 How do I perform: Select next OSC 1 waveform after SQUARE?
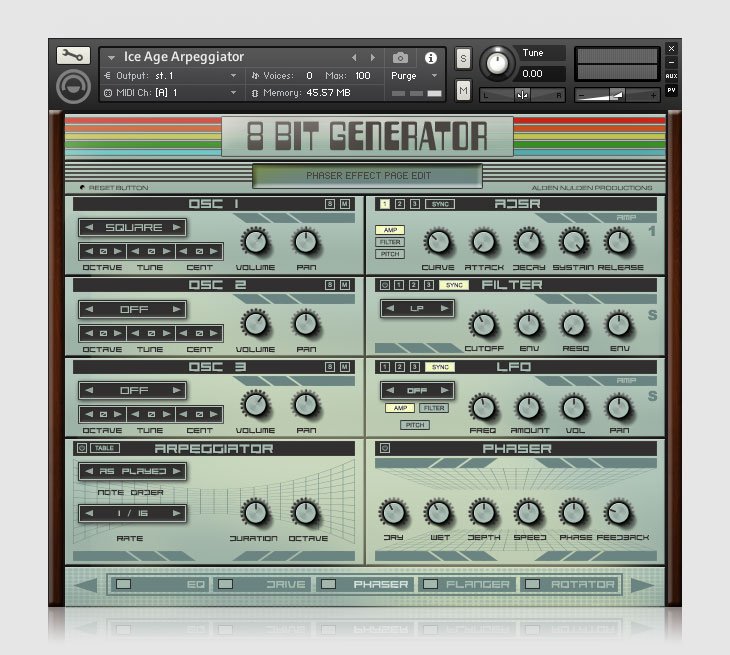point(176,227)
